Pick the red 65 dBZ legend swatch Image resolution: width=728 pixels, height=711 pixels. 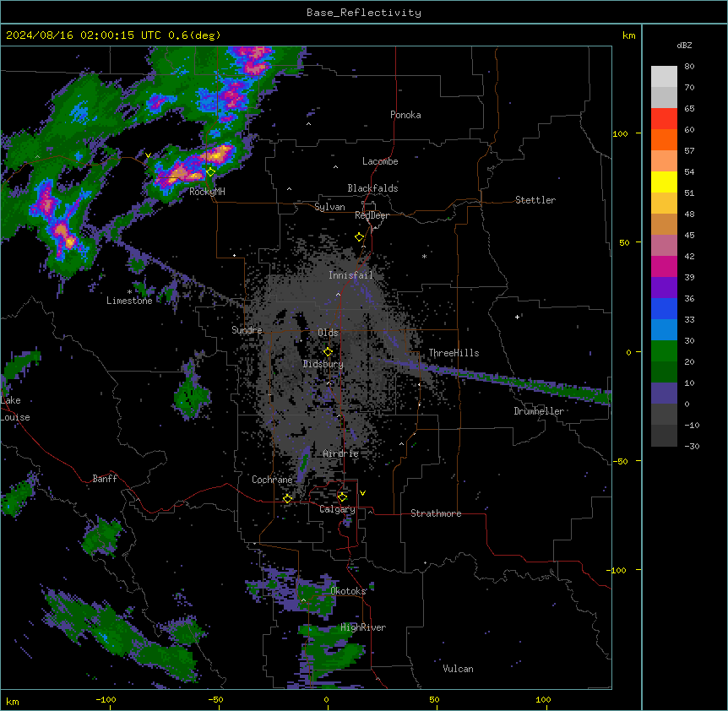(x=664, y=118)
